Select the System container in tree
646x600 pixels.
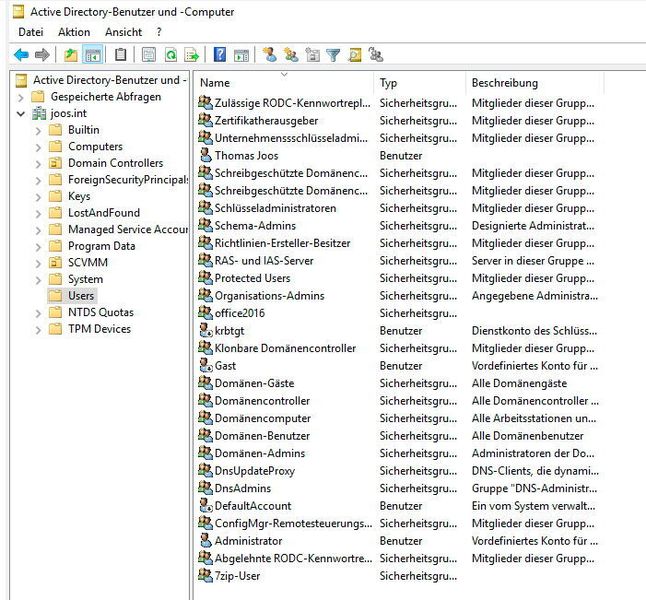point(86,279)
